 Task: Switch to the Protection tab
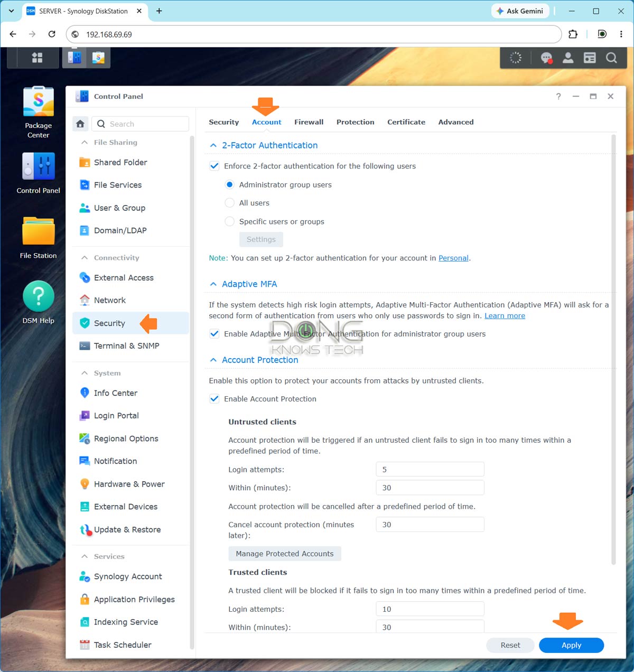point(356,122)
